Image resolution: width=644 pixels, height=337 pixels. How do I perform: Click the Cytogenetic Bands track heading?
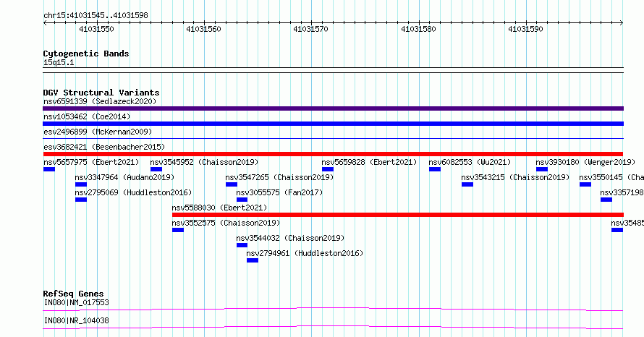(86, 54)
